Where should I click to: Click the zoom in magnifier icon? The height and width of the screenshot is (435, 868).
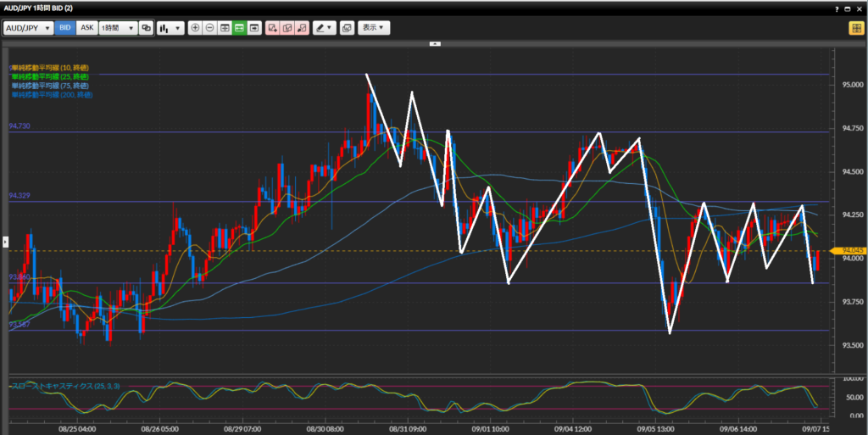(196, 28)
